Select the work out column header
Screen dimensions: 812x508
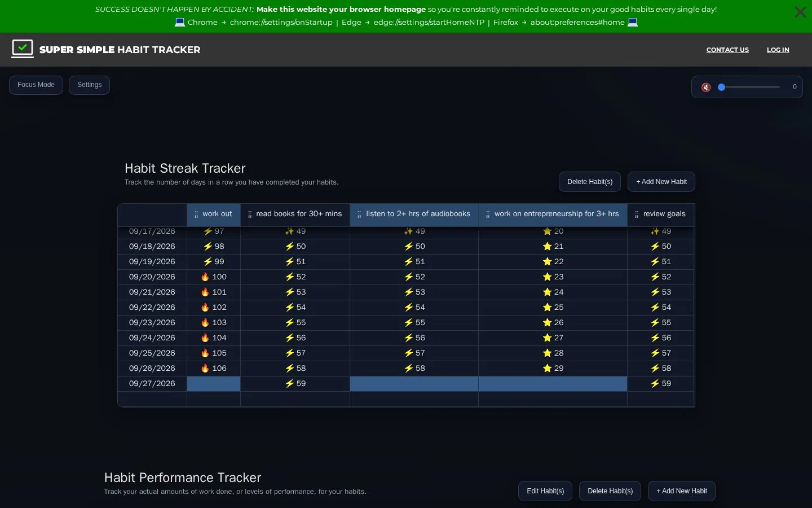point(214,214)
